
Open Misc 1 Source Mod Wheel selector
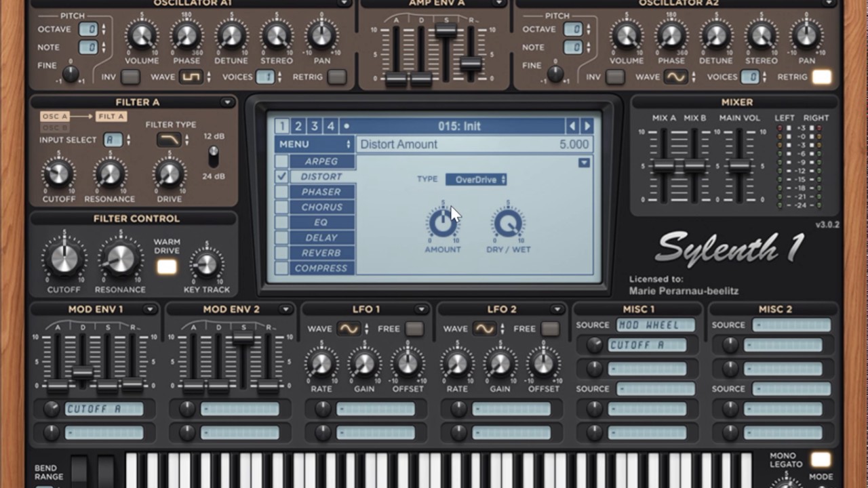[x=655, y=325]
